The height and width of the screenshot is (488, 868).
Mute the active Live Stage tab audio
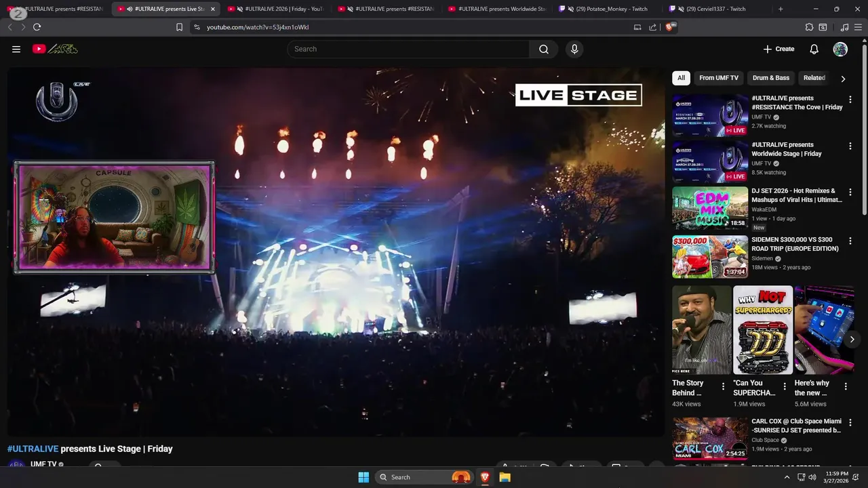[x=130, y=9]
